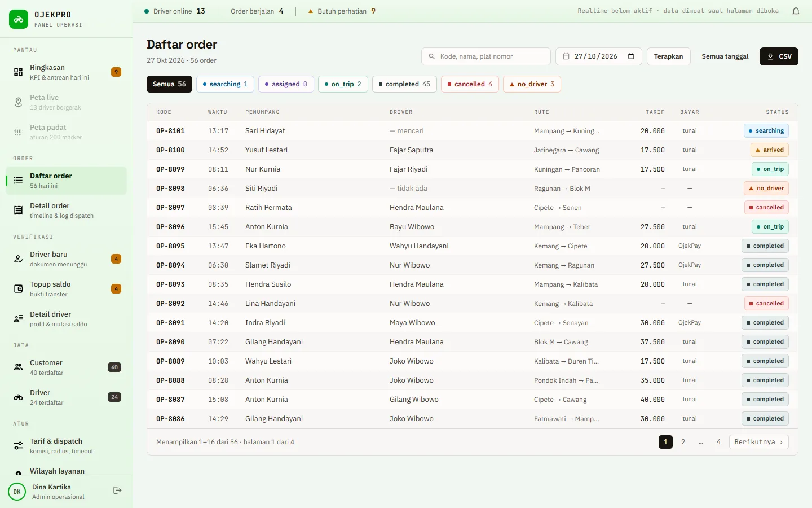Click Terapkan to apply date

[668, 56]
